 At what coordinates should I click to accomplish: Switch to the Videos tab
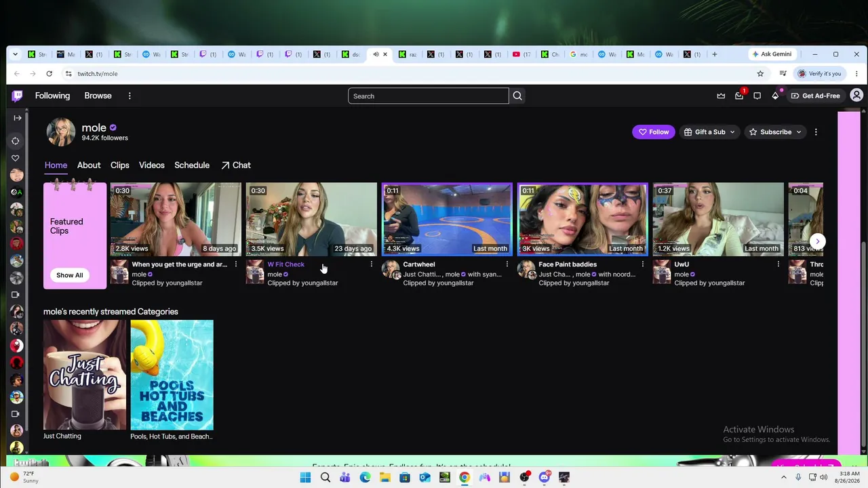pyautogui.click(x=152, y=165)
